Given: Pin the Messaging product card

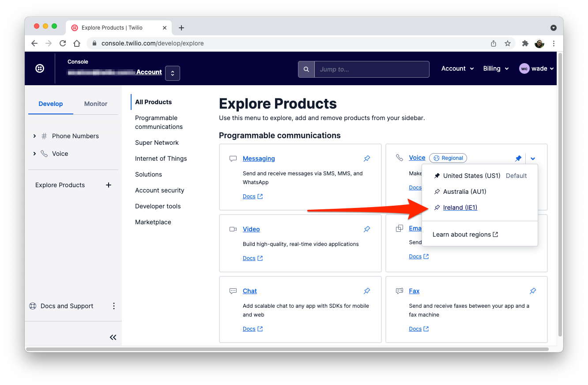Looking at the screenshot, I should pos(367,158).
